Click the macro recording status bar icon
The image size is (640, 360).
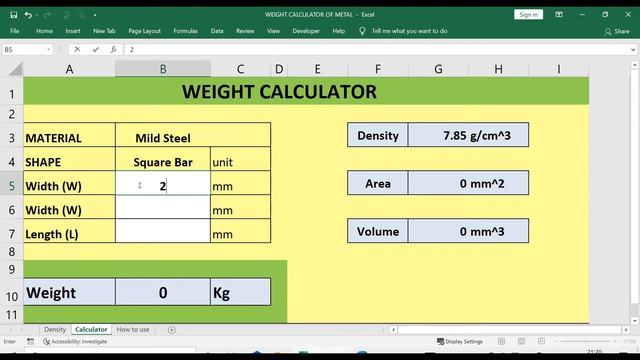click(31, 341)
